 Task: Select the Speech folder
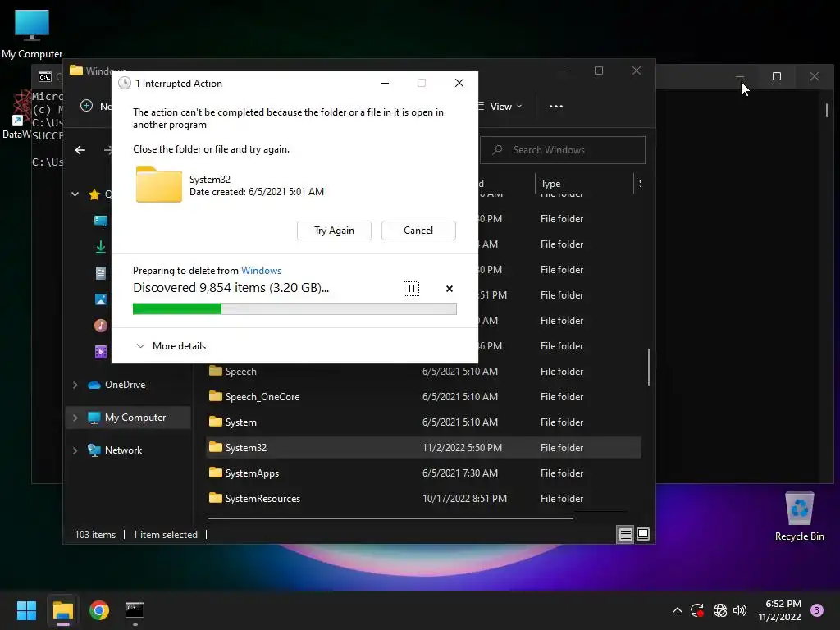[x=423, y=372]
